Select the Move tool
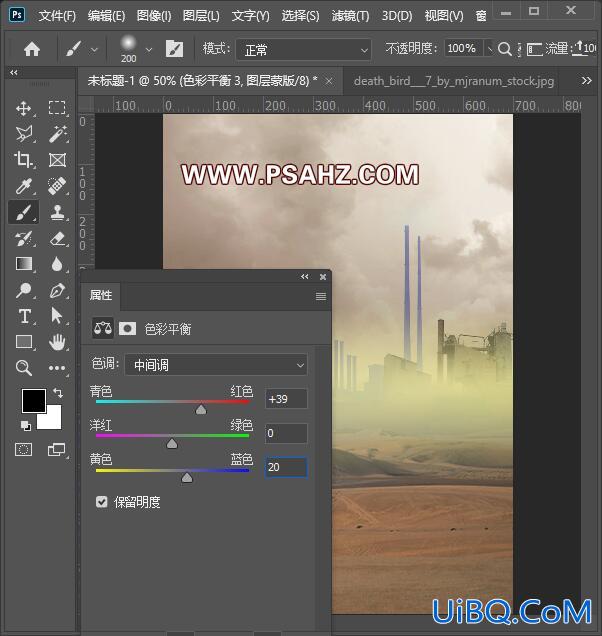 (x=24, y=108)
